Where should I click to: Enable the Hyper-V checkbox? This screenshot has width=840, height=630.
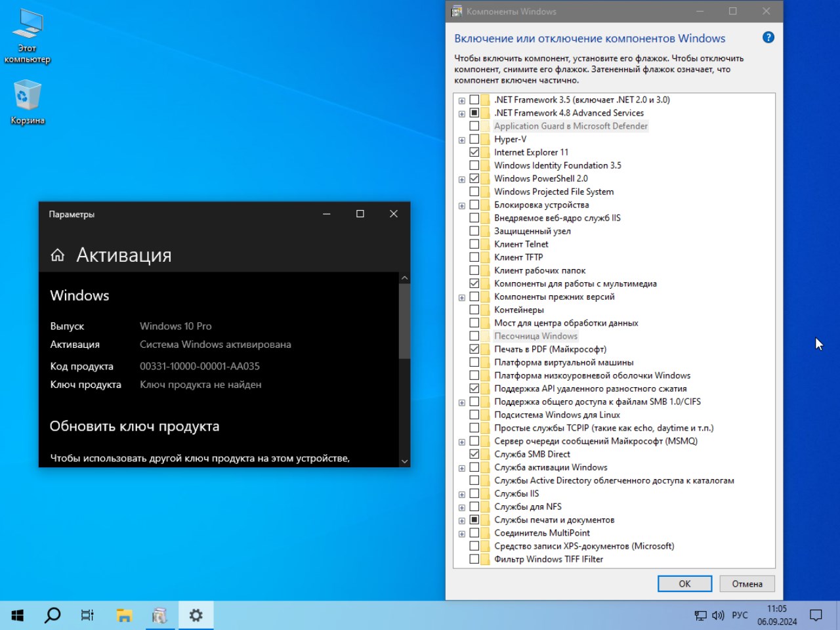pyautogui.click(x=474, y=139)
